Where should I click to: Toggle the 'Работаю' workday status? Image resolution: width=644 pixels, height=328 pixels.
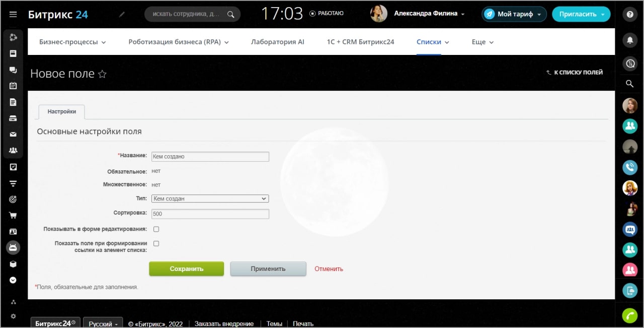point(327,14)
